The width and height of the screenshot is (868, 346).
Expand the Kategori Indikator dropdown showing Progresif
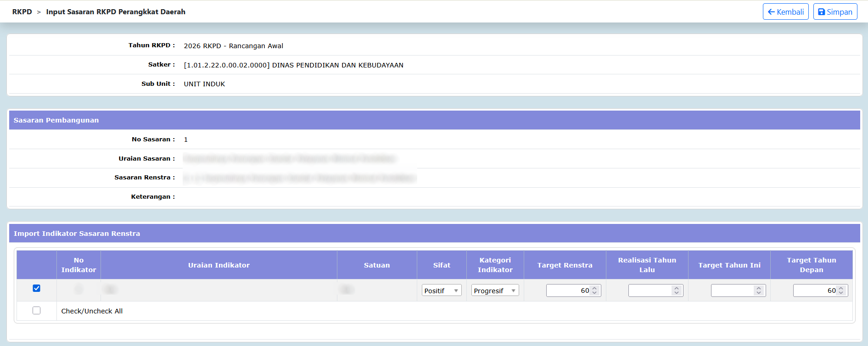click(495, 290)
